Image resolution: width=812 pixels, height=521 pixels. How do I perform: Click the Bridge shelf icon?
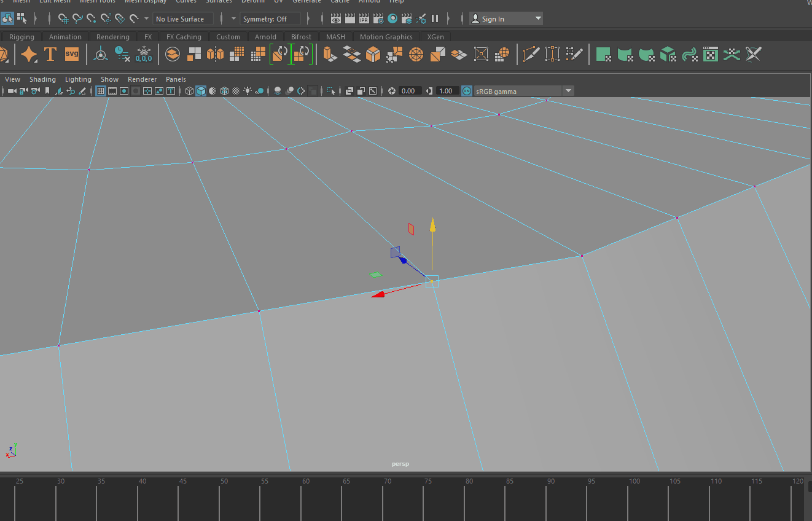pos(351,54)
